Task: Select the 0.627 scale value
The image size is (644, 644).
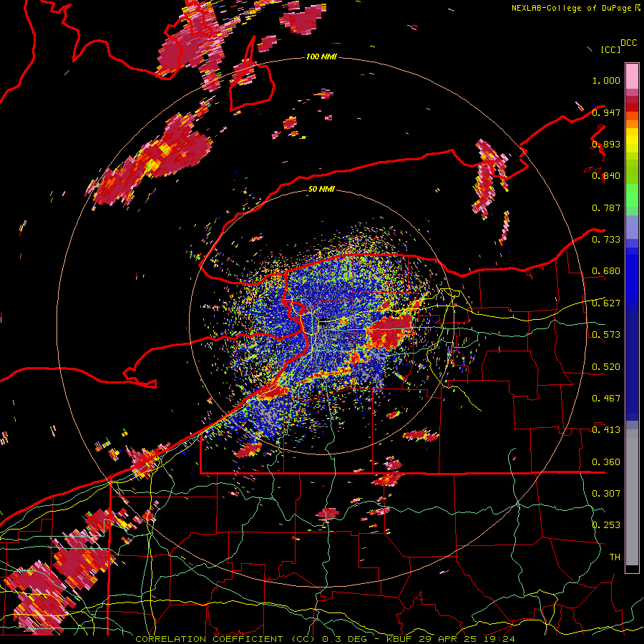Action: coord(606,303)
